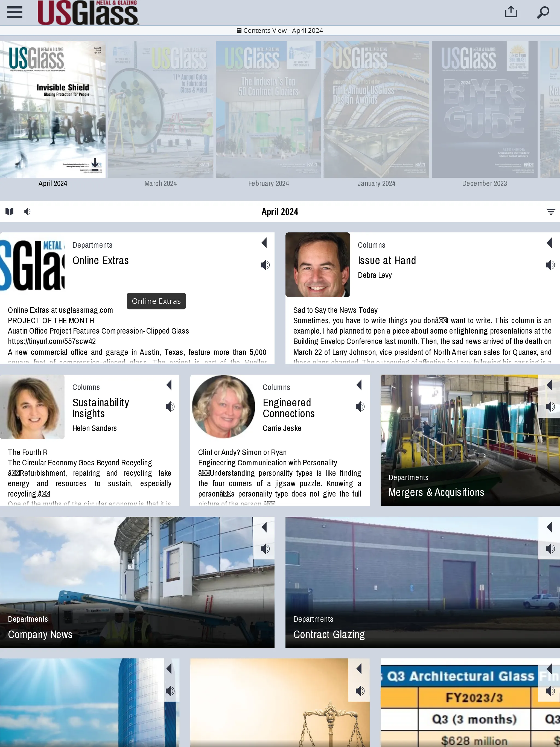Click the Q3 Architectural Glass table image
Viewport: 560px width, 747px height.
click(x=470, y=703)
